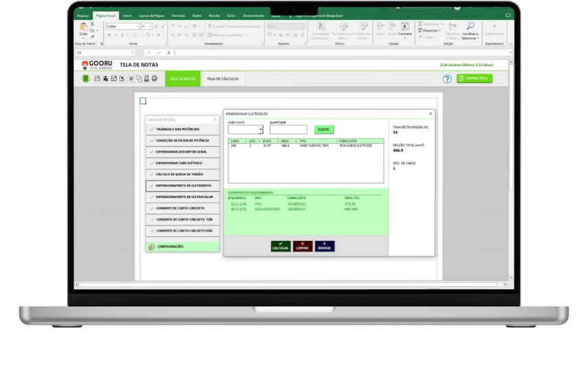Switch to the Inserir ribbon tab

127,16
